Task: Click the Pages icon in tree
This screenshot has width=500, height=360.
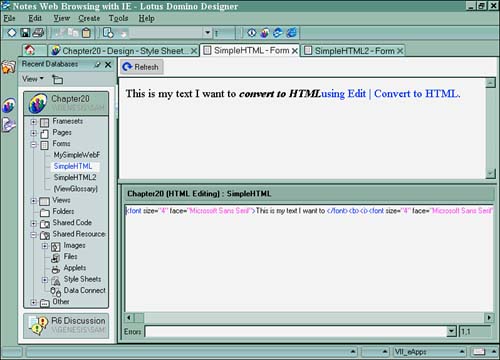Action: pos(44,133)
